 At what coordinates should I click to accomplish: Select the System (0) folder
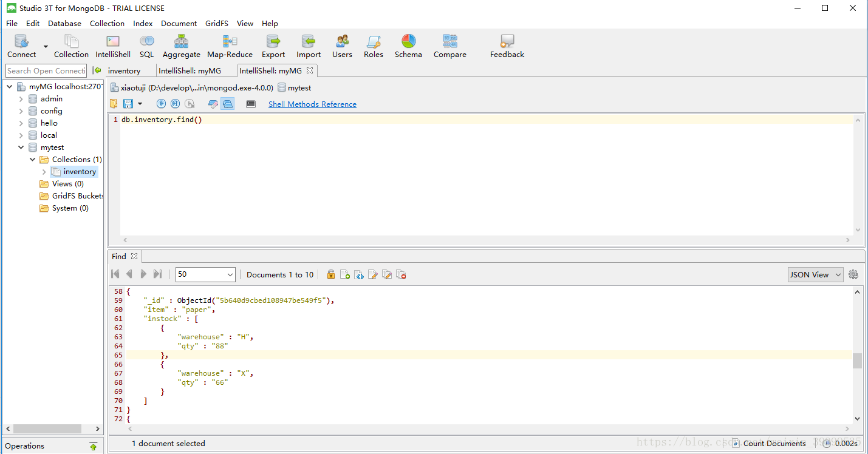[x=64, y=208]
